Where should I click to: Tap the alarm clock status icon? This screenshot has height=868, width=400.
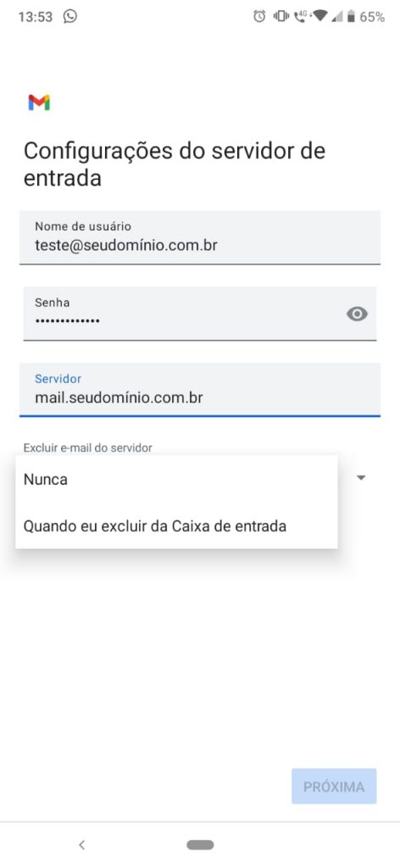(x=259, y=17)
